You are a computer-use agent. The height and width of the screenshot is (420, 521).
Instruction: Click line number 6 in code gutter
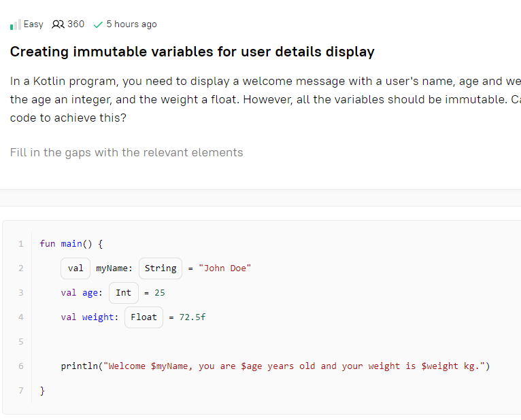coord(21,366)
